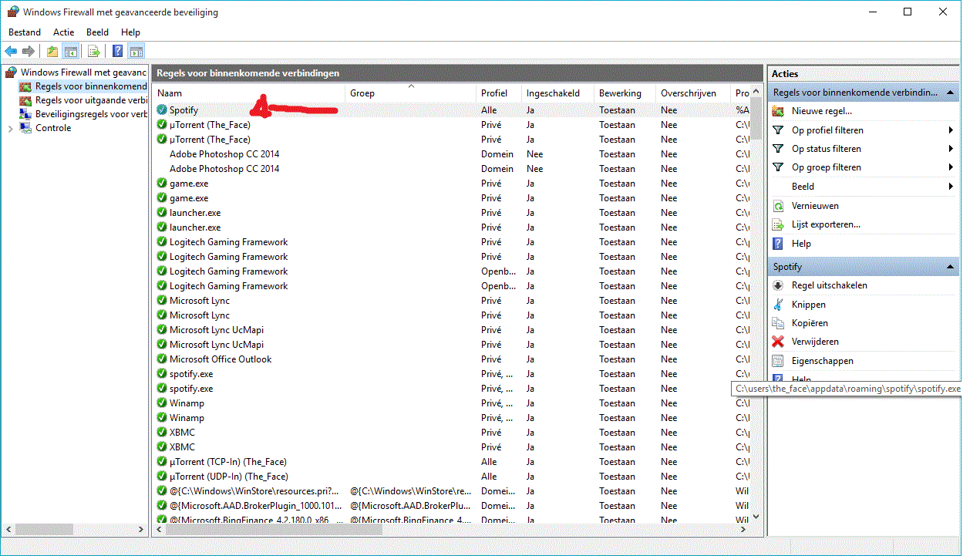Viewport: 980px width, 556px height.
Task: Click the Nieuwe regel brick wall icon
Action: point(778,111)
